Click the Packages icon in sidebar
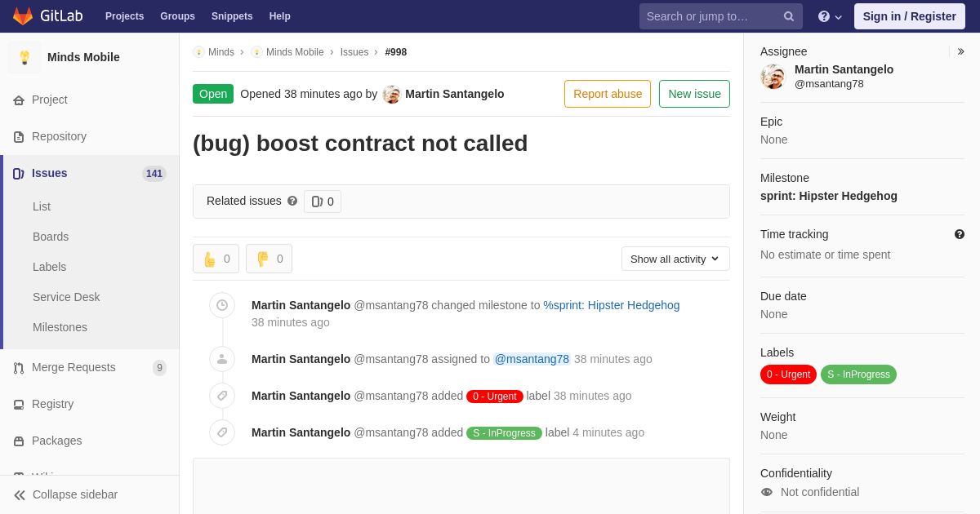The image size is (980, 514). (19, 441)
